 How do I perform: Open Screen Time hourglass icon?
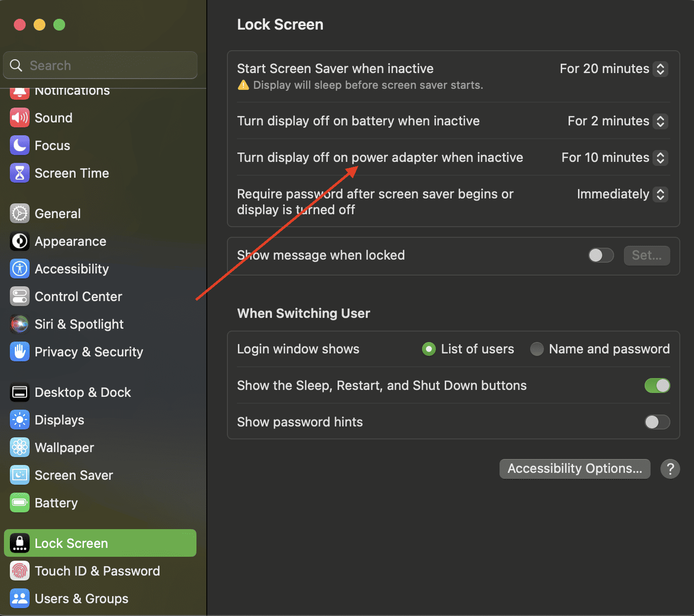(20, 173)
